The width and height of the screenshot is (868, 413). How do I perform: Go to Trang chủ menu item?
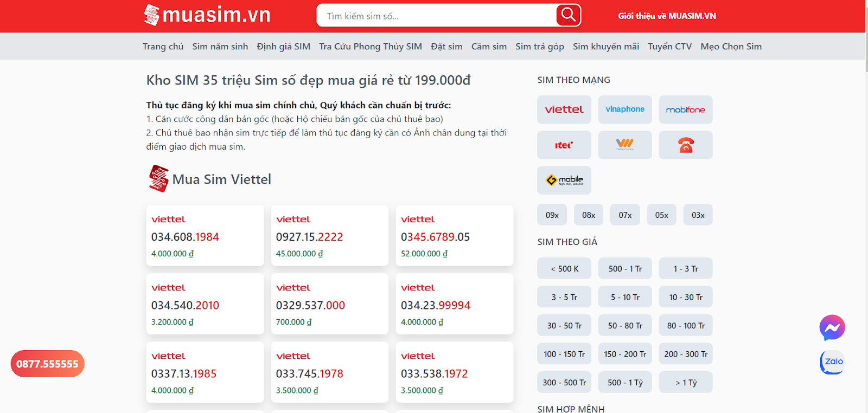coord(163,47)
